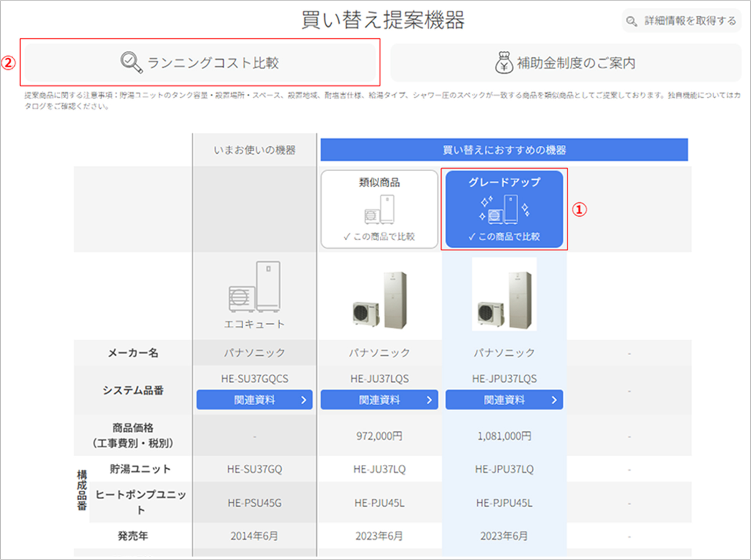Click the blue 買い替えにおすすめの機器 header bar

pyautogui.click(x=504, y=150)
